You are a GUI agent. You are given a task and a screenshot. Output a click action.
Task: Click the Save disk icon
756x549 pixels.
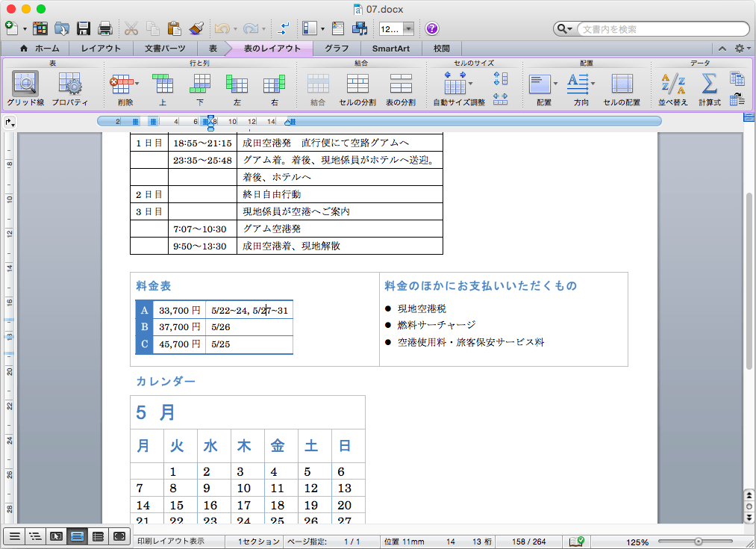(84, 29)
